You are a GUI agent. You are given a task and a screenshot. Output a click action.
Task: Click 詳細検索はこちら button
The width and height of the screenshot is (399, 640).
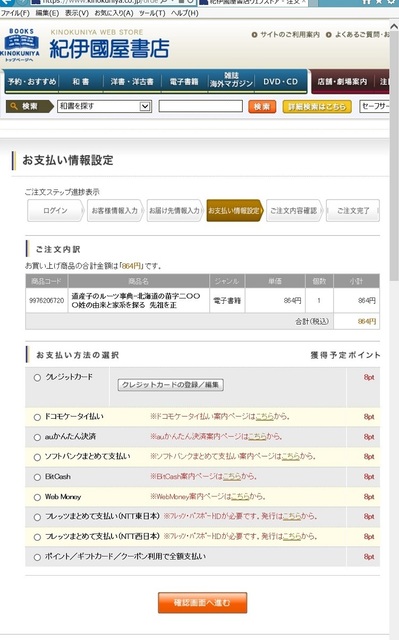click(x=317, y=107)
